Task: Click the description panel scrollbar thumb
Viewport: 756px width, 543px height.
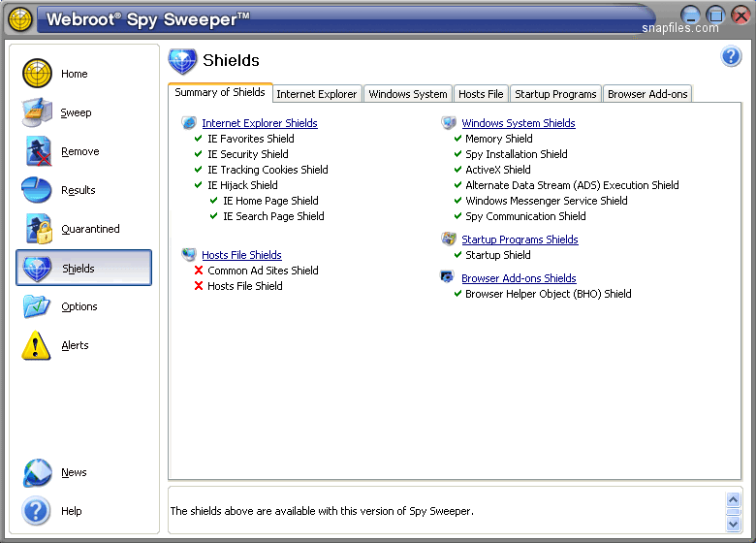Action: (734, 512)
